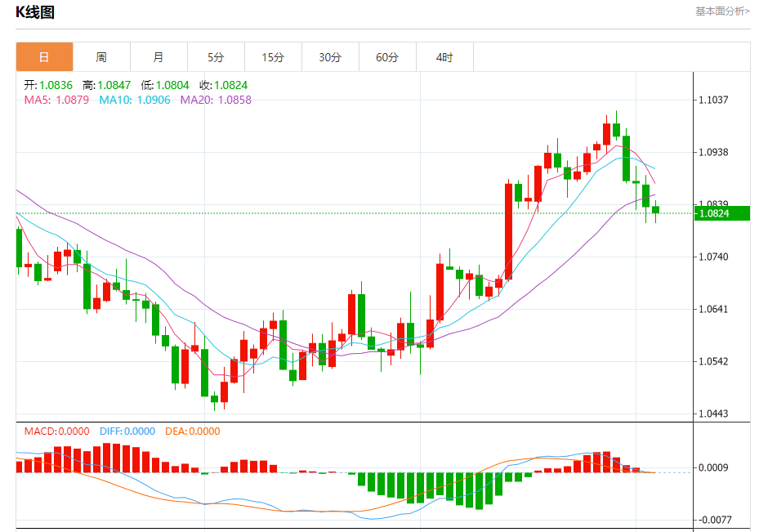
Task: Select the last green candlestick on chart
Action: click(655, 210)
